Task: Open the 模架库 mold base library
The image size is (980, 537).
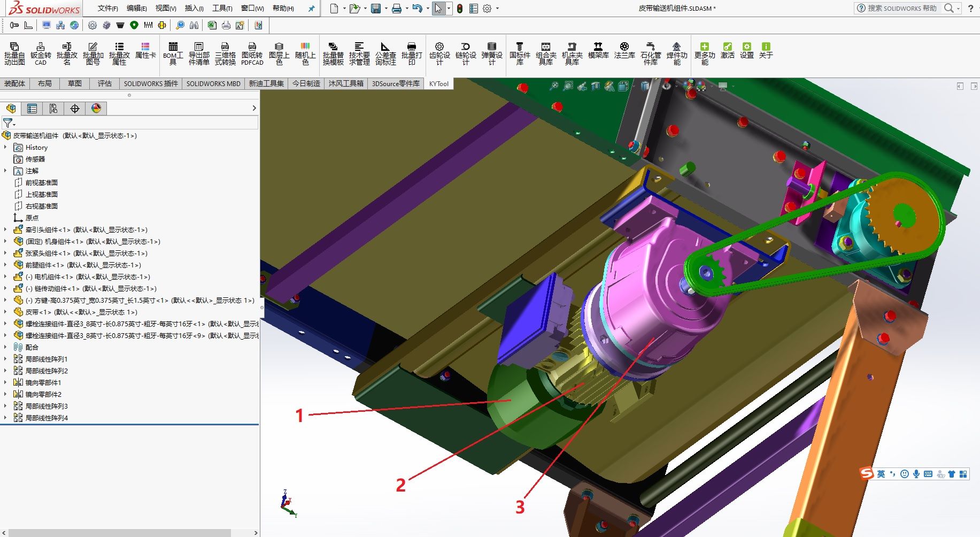Action: (x=598, y=50)
